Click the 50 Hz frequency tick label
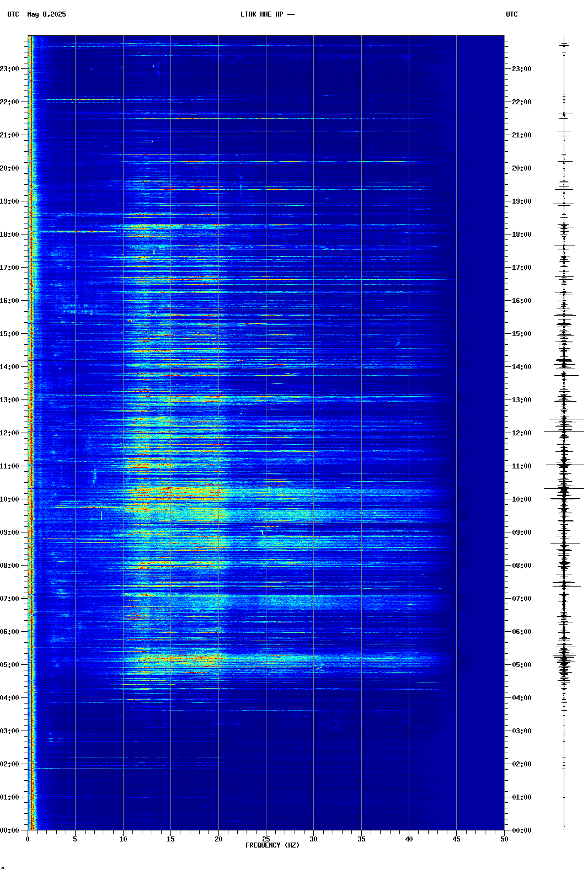The height and width of the screenshot is (874, 588). tap(504, 839)
